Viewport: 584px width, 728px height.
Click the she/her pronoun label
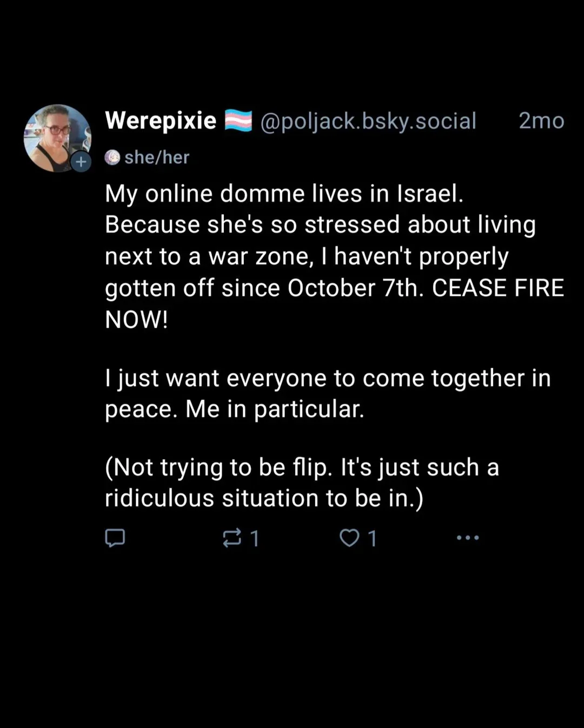(157, 157)
